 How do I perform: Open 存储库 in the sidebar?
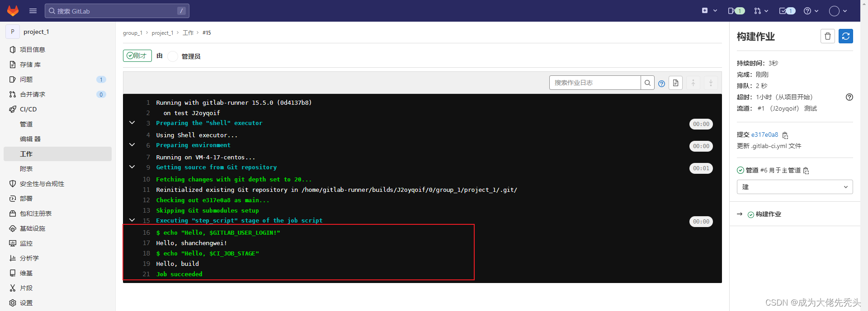coord(57,65)
